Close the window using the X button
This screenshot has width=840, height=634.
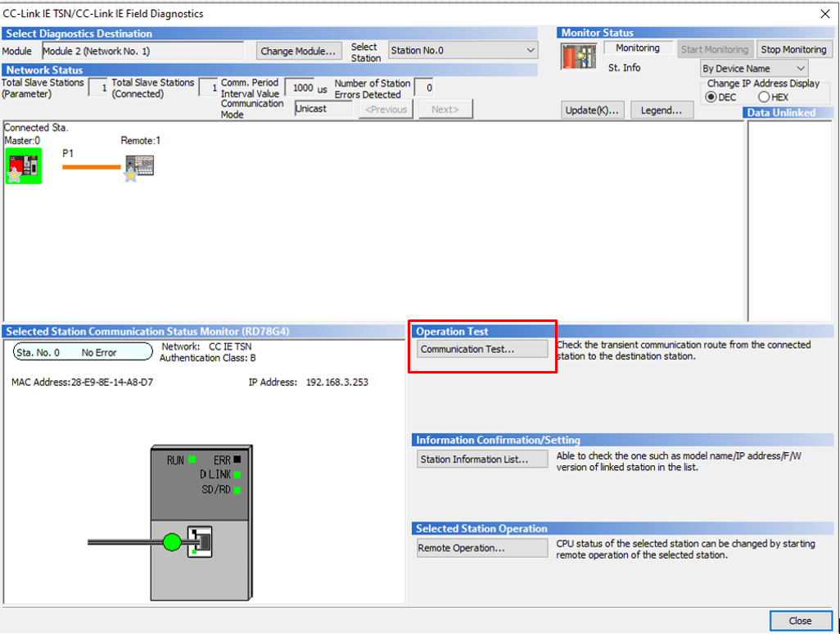click(825, 14)
